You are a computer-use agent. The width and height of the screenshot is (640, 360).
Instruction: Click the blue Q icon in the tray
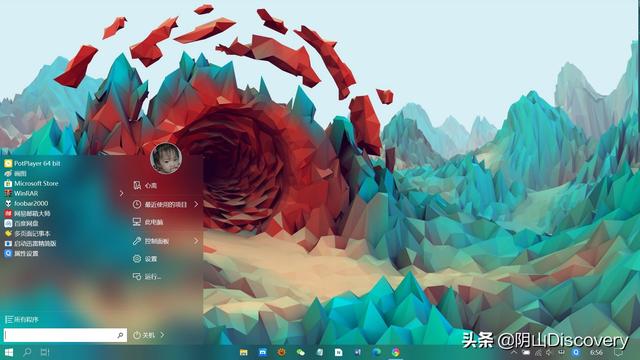[576, 352]
